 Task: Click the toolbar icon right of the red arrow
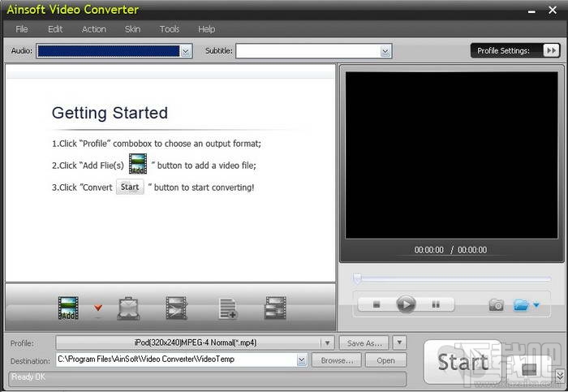coord(128,308)
